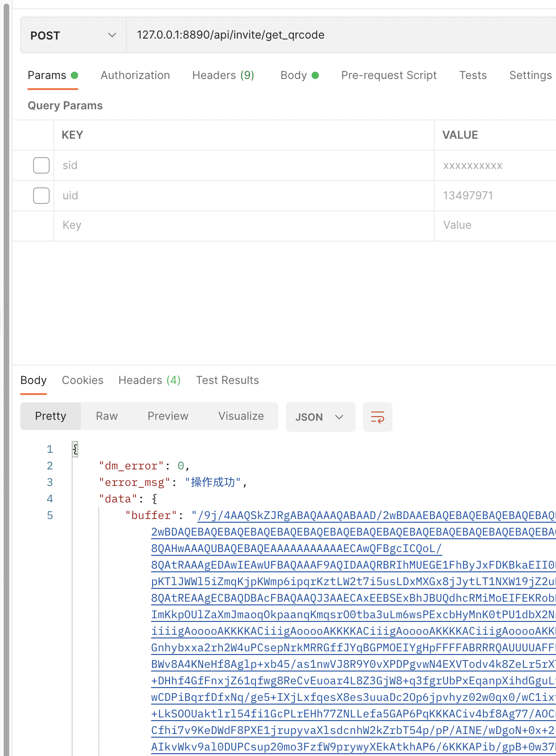The width and height of the screenshot is (556, 756).
Task: Open the request Headers (9) tab
Action: 223,75
